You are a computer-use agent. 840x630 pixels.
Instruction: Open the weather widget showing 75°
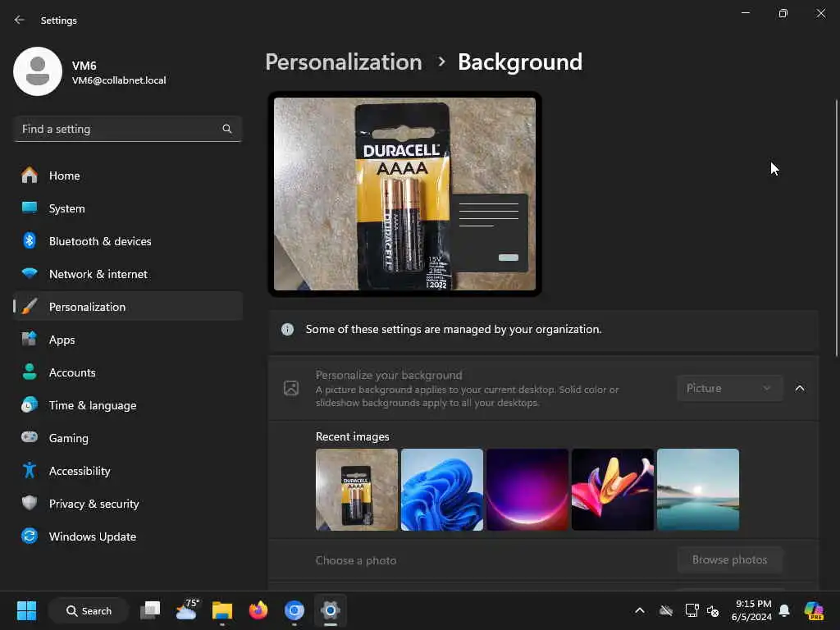pos(186,609)
